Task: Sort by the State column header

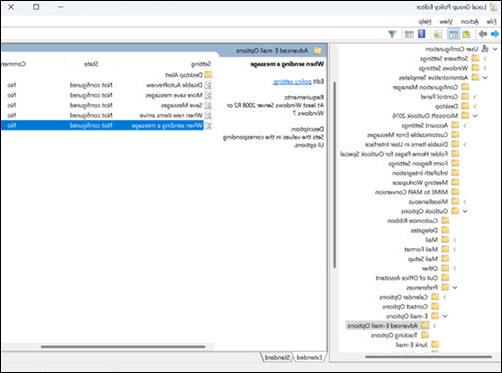Action: point(91,64)
